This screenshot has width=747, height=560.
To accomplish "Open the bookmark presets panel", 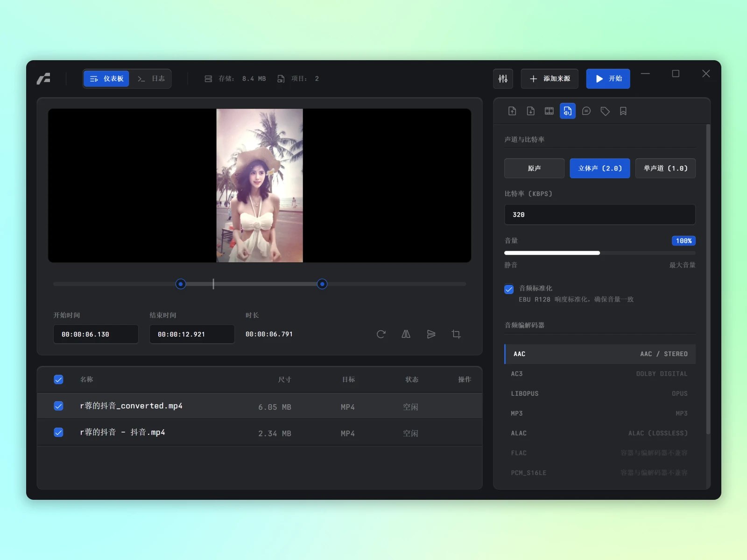I will click(623, 111).
